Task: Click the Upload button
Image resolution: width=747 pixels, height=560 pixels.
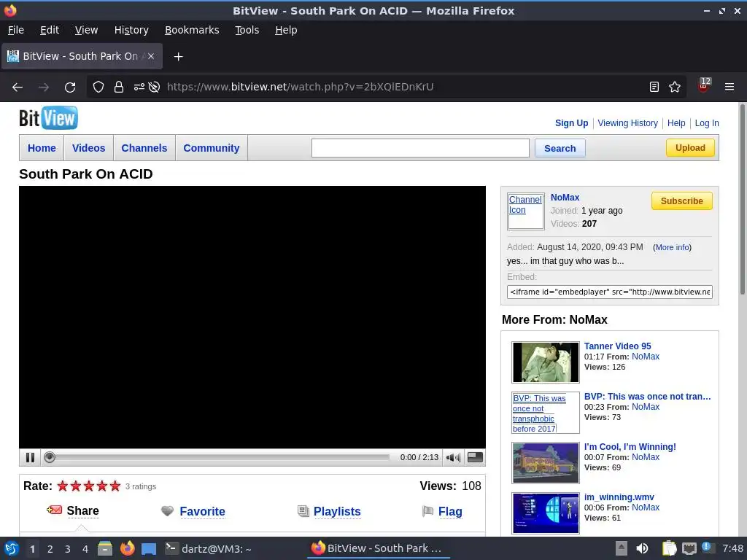Action: [x=690, y=147]
